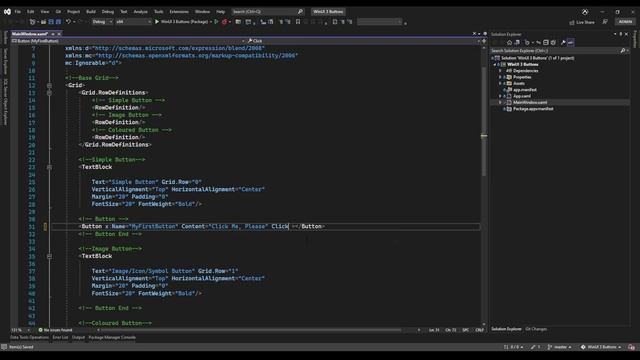Image resolution: width=640 pixels, height=360 pixels.
Task: Click Solution Explorer Home icon
Action: 509,42
